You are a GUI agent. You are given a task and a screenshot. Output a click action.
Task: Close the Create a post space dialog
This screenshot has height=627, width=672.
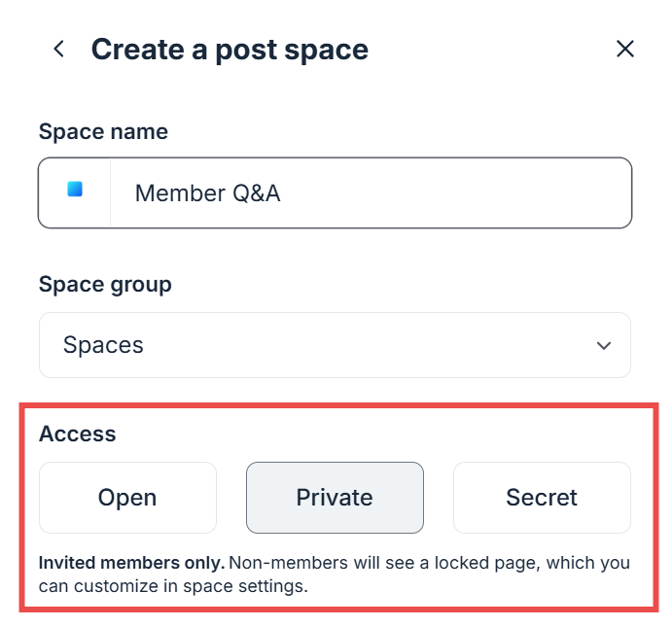point(625,49)
